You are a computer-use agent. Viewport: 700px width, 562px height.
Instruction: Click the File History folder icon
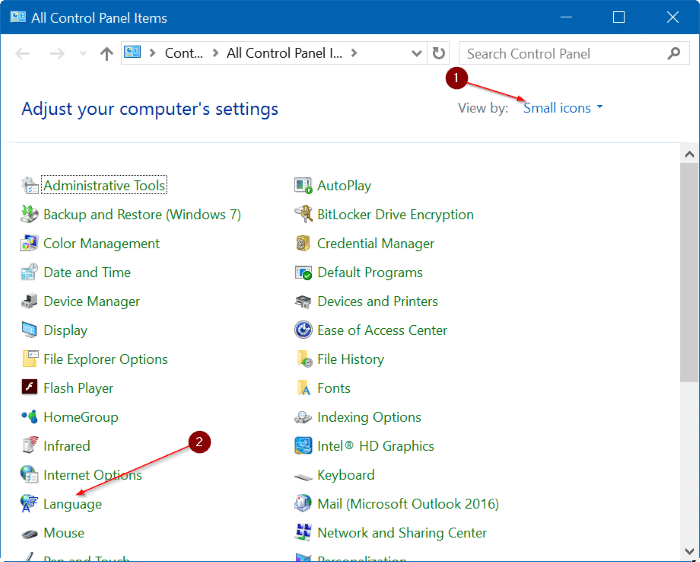[x=304, y=359]
